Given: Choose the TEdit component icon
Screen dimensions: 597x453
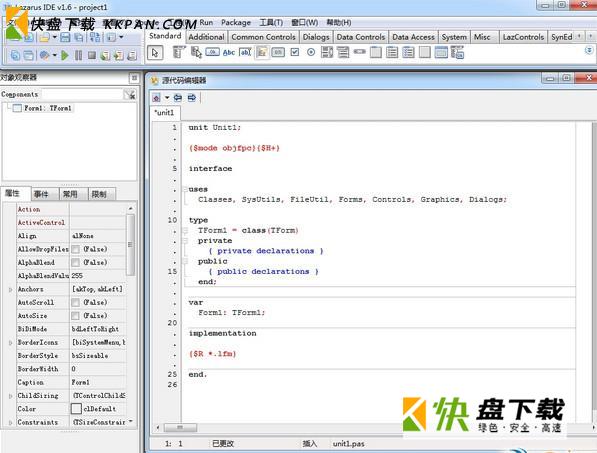Looking at the screenshot, I should [x=245, y=52].
